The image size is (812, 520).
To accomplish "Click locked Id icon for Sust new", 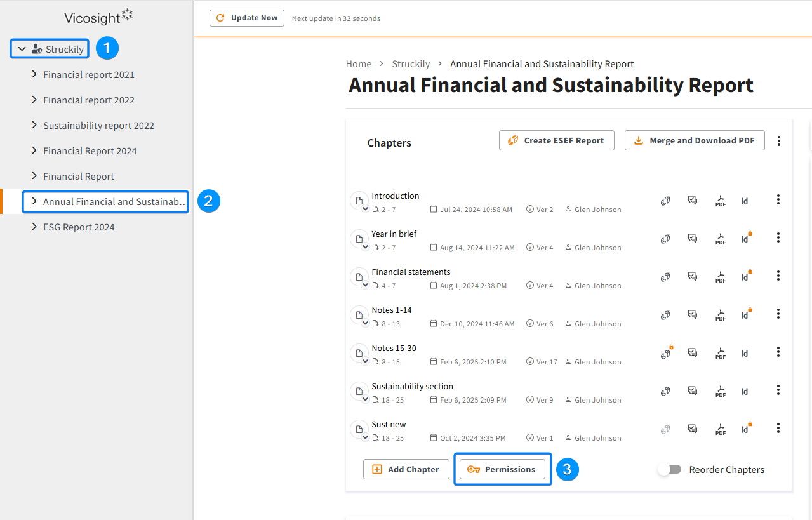I will coord(746,429).
